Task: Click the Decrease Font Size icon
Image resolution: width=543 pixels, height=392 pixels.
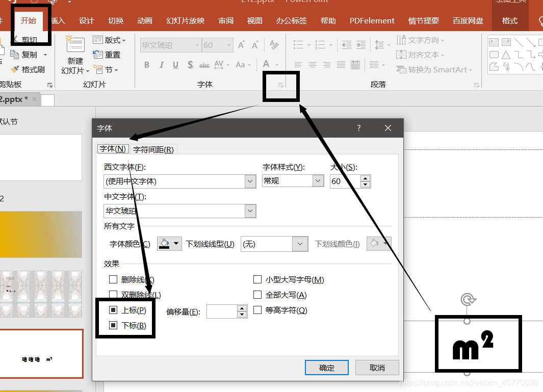Action: (255, 45)
